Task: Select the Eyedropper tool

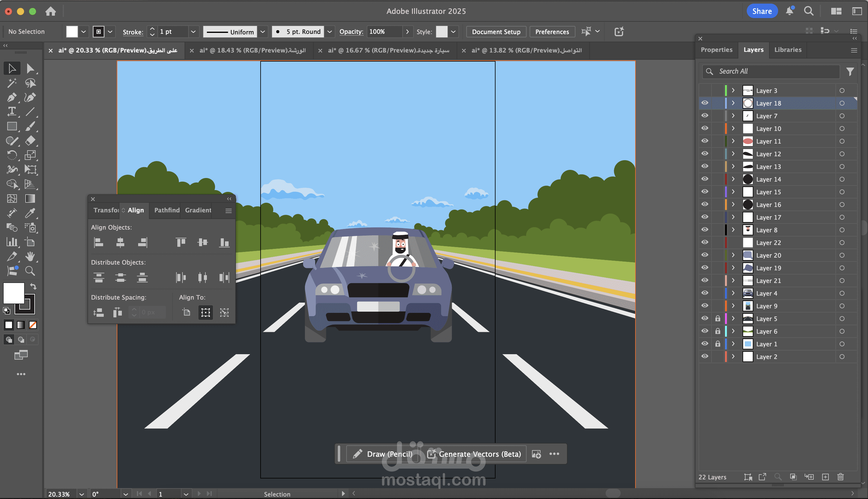Action: (x=30, y=213)
